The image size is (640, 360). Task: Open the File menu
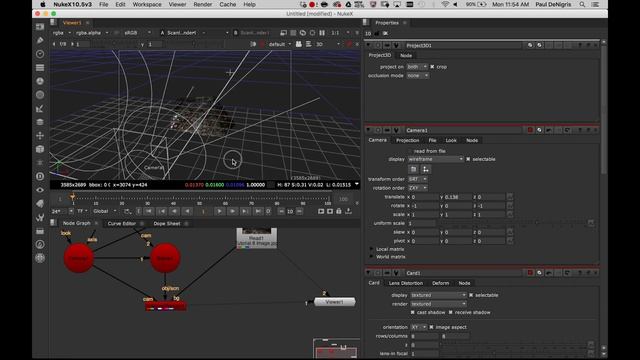click(x=103, y=4)
